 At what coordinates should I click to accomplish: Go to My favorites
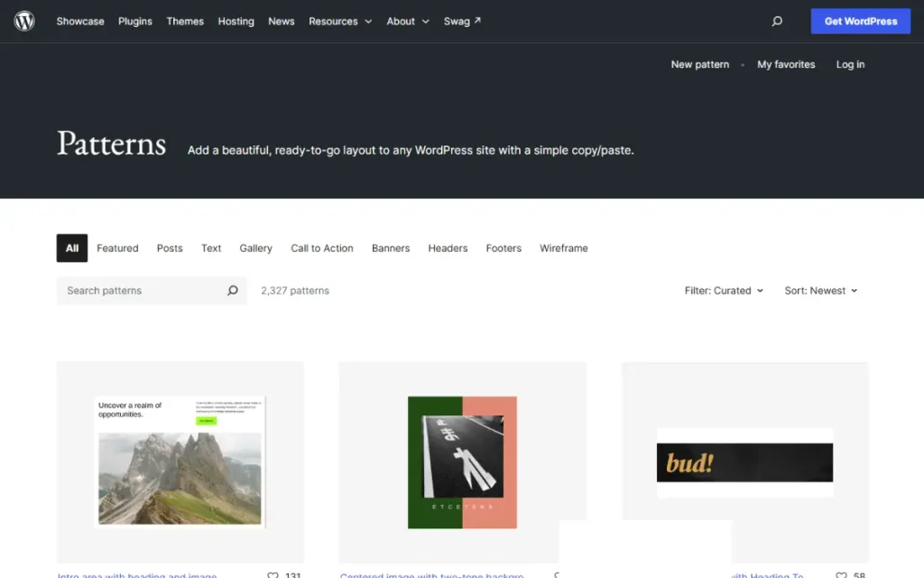point(786,64)
